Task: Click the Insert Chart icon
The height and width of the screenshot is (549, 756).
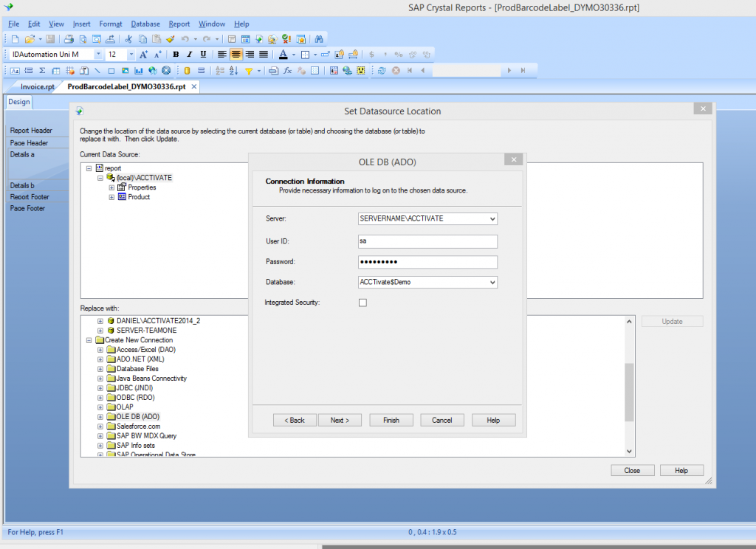Action: coord(139,70)
